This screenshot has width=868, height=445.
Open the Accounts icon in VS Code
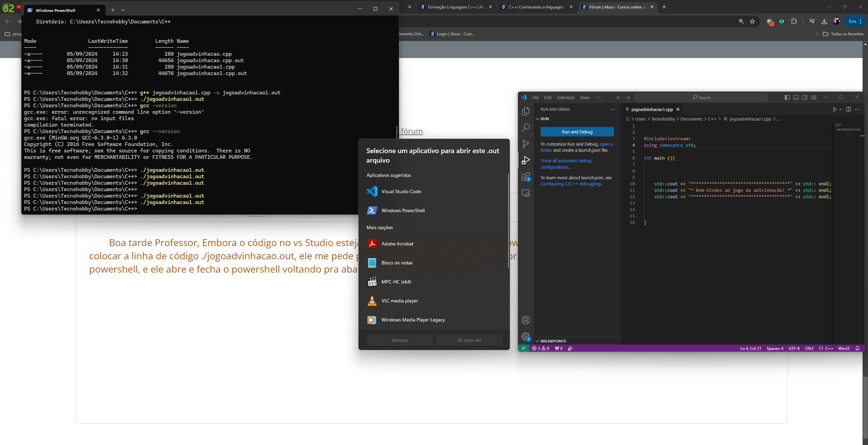pos(526,320)
